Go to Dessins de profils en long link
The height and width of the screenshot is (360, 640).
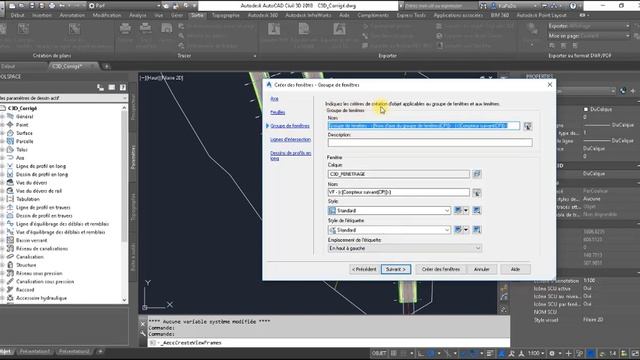click(291, 156)
